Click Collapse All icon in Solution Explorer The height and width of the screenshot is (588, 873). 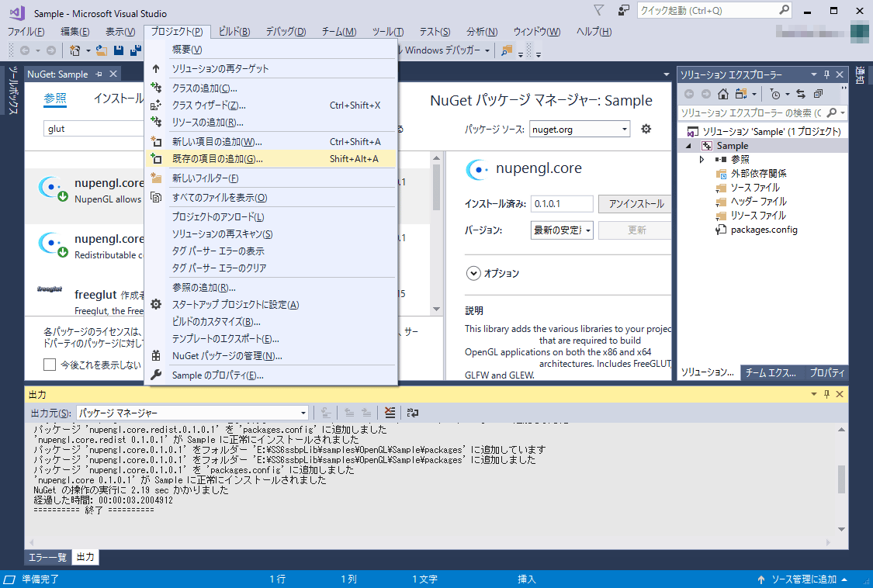click(818, 94)
